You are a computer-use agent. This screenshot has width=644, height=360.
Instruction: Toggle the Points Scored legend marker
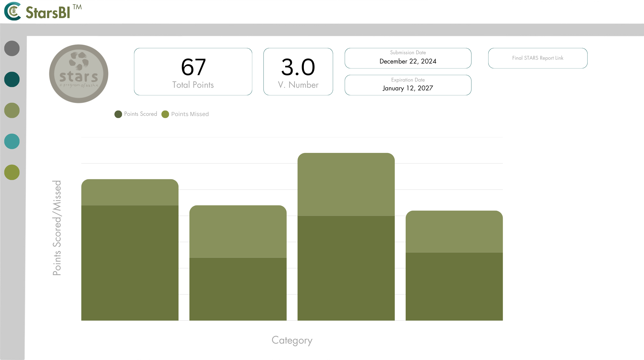pos(118,114)
